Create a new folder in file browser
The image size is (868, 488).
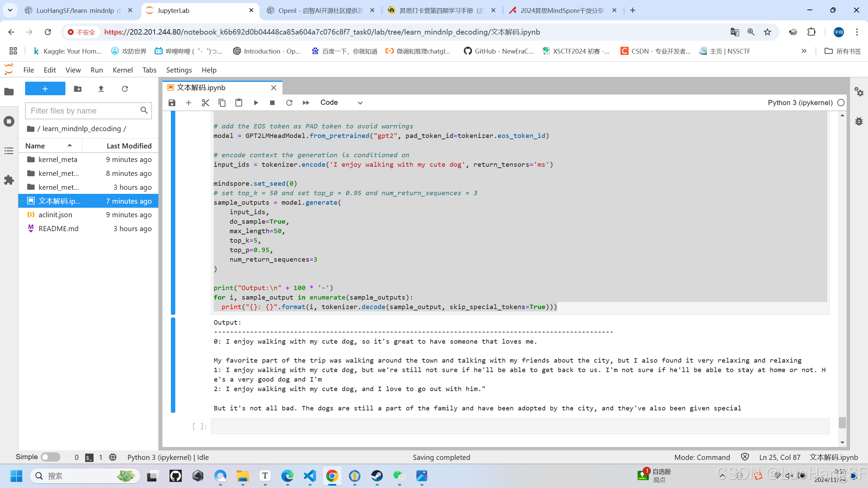click(78, 89)
